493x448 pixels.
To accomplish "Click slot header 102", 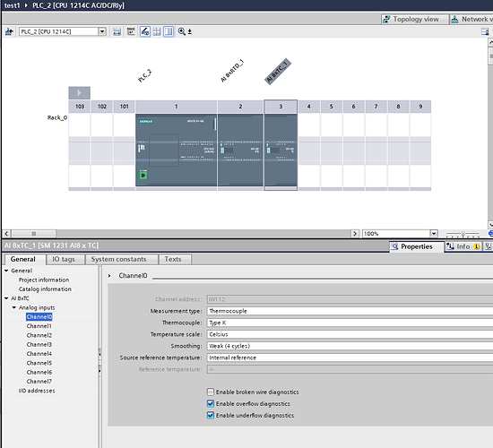I will click(102, 107).
